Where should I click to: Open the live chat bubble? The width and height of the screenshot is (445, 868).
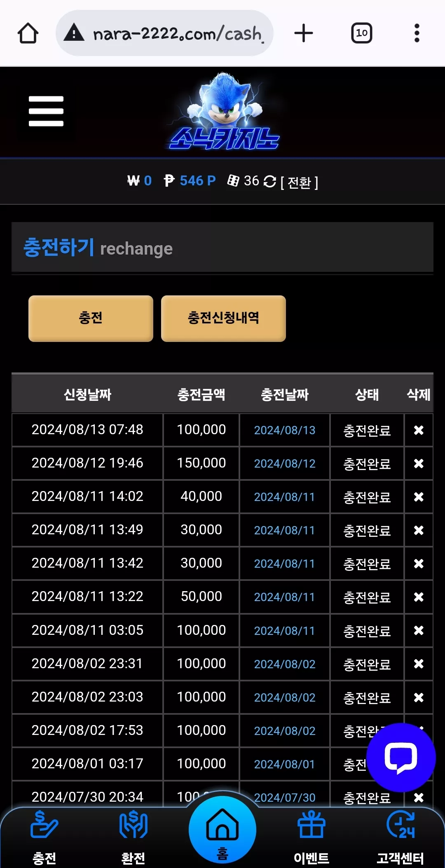point(401,757)
